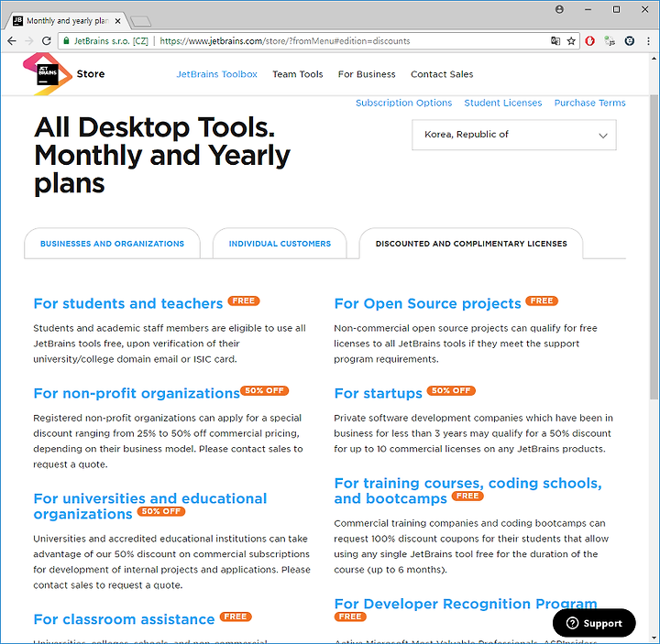
Task: Click the browser forward arrow
Action: pos(29,41)
